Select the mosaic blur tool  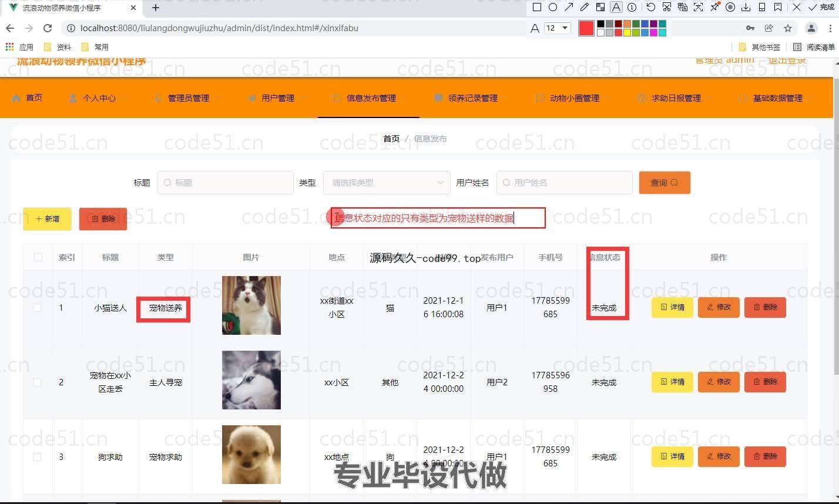(600, 7)
